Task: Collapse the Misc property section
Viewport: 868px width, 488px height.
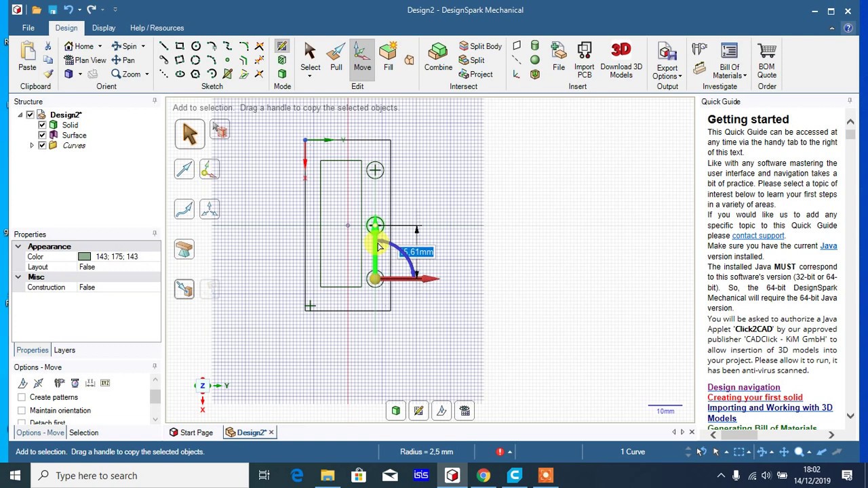Action: point(18,277)
